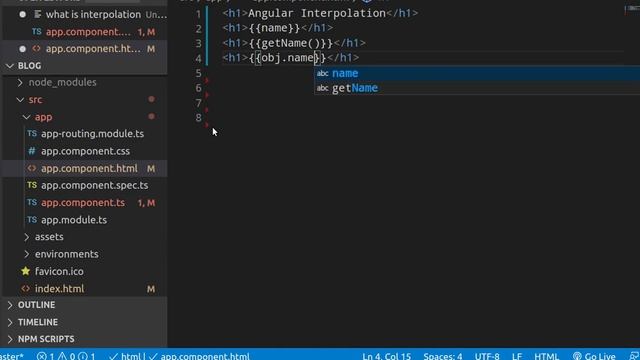Viewport: 640px width, 360px height.
Task: Click the abc icon beside name suggestion
Action: [322, 73]
